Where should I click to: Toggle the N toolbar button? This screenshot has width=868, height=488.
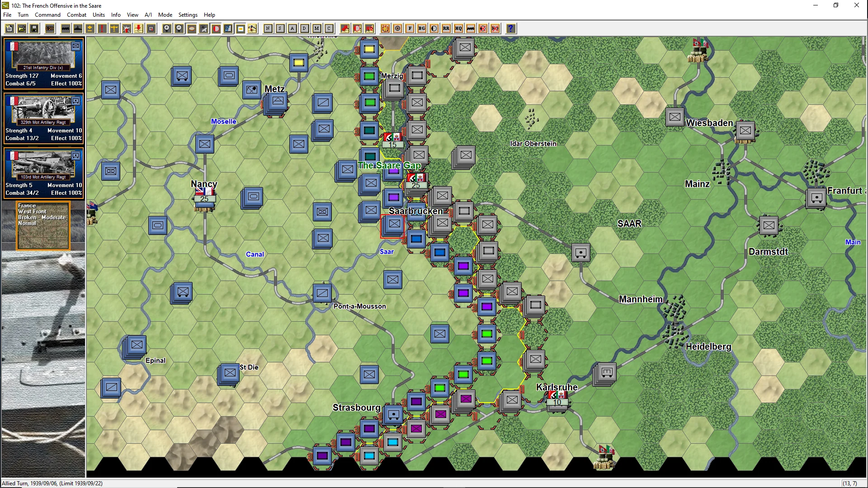pos(268,28)
